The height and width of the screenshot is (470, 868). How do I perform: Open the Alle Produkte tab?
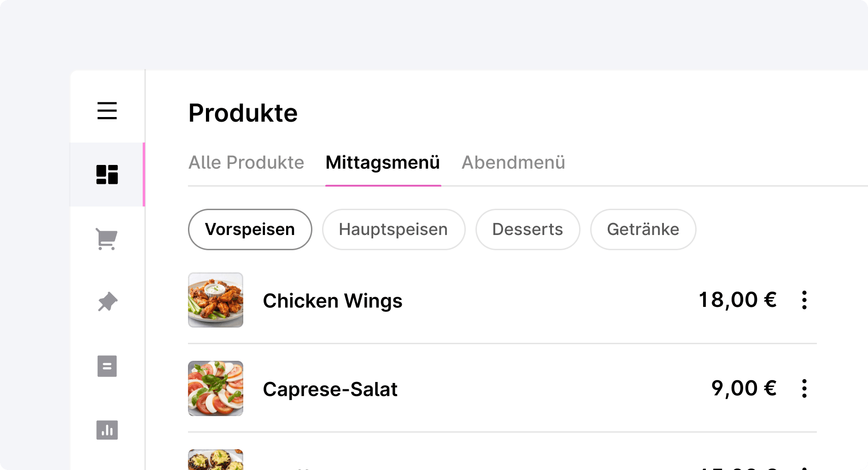[x=246, y=162]
